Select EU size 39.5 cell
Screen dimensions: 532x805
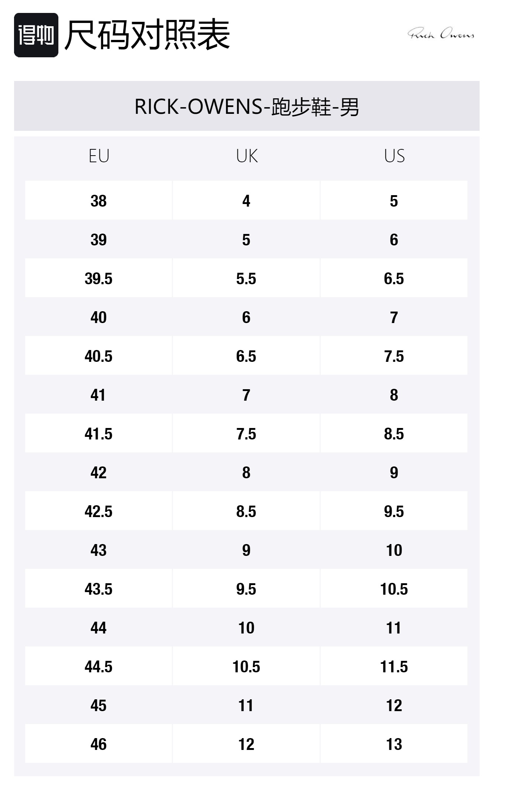point(99,278)
